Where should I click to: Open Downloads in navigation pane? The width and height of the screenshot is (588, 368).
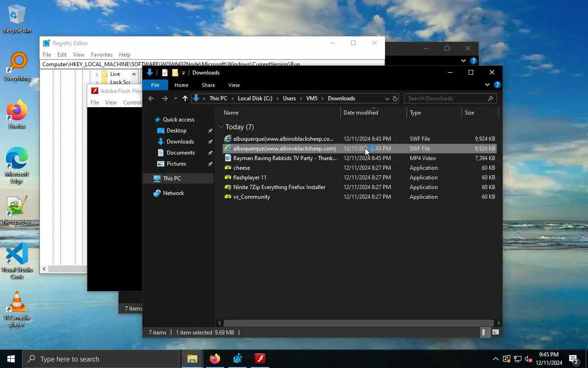tap(180, 142)
